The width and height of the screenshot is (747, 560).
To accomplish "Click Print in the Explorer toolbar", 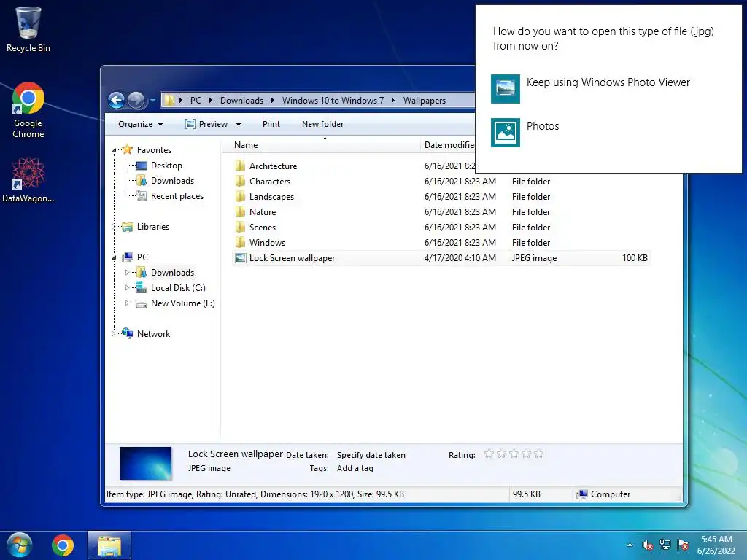I will [271, 124].
